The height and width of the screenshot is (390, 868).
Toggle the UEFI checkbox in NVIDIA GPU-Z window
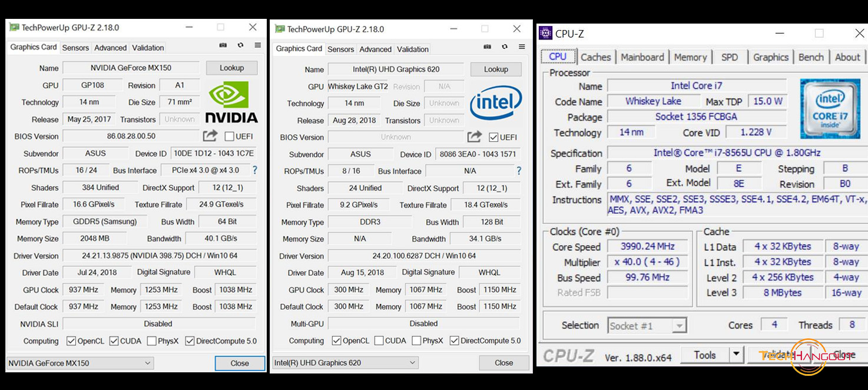coord(229,136)
